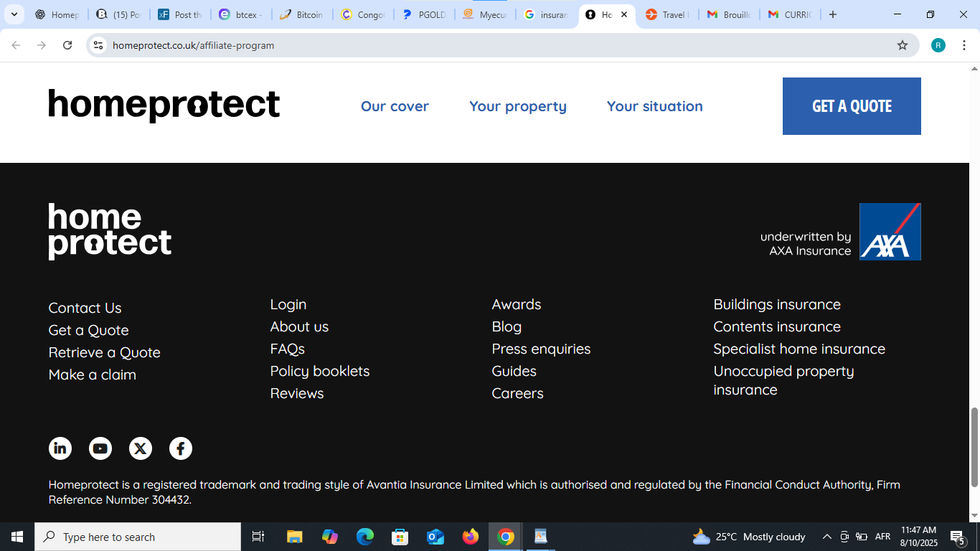Open Make a claim link
980x551 pixels.
(92, 375)
